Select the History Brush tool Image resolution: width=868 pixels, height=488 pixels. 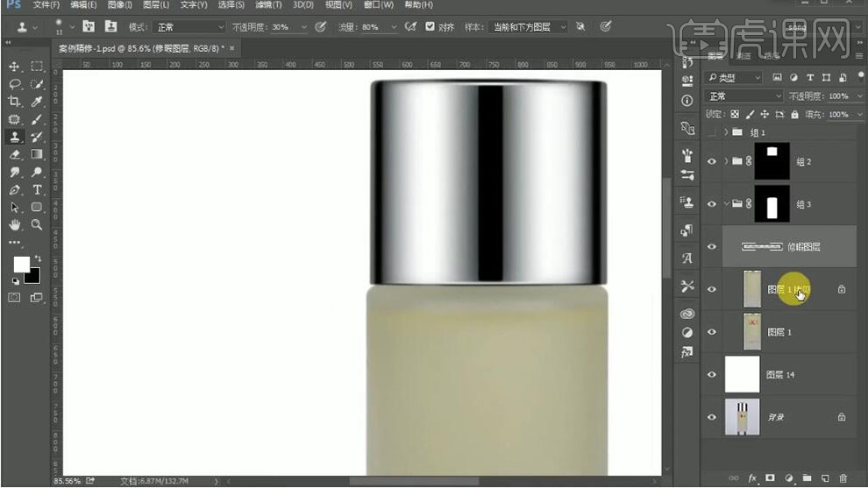[37, 137]
